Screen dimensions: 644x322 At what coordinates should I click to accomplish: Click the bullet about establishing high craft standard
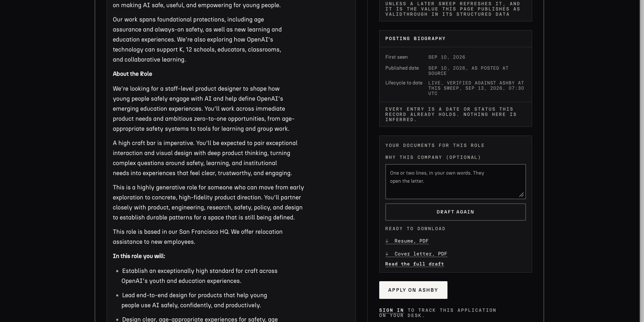pos(199,276)
